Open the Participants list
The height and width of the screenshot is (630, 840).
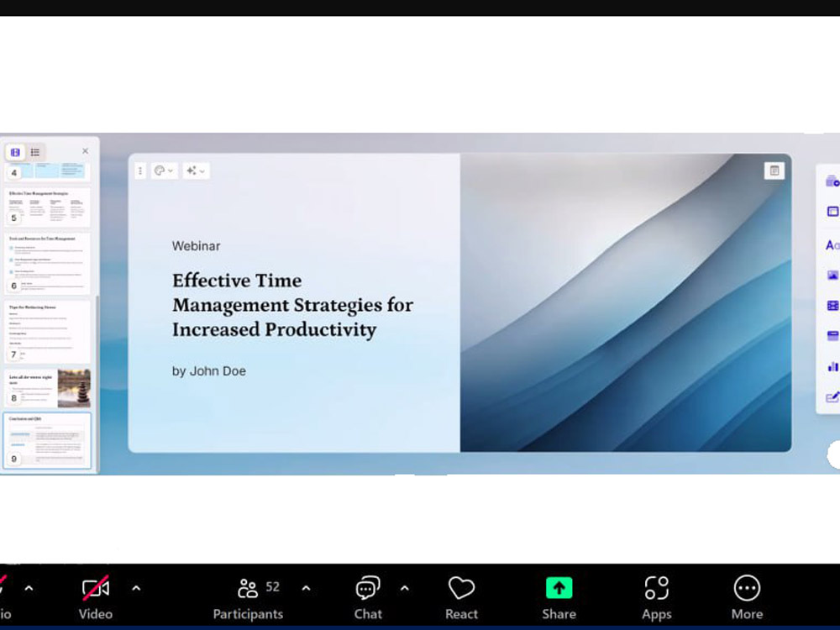249,597
